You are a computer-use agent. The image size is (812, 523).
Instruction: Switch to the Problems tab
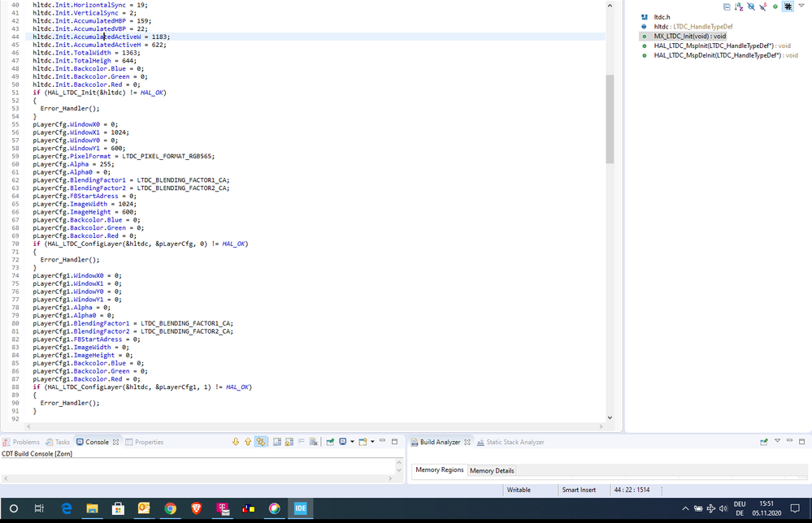coord(21,443)
